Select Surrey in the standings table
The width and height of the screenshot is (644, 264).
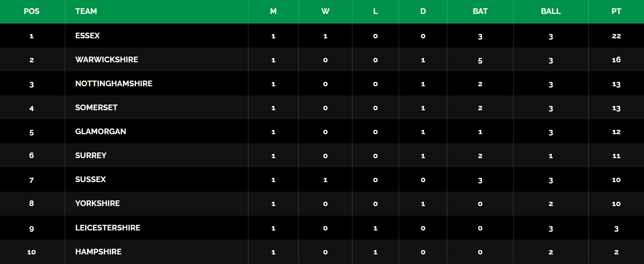(91, 156)
